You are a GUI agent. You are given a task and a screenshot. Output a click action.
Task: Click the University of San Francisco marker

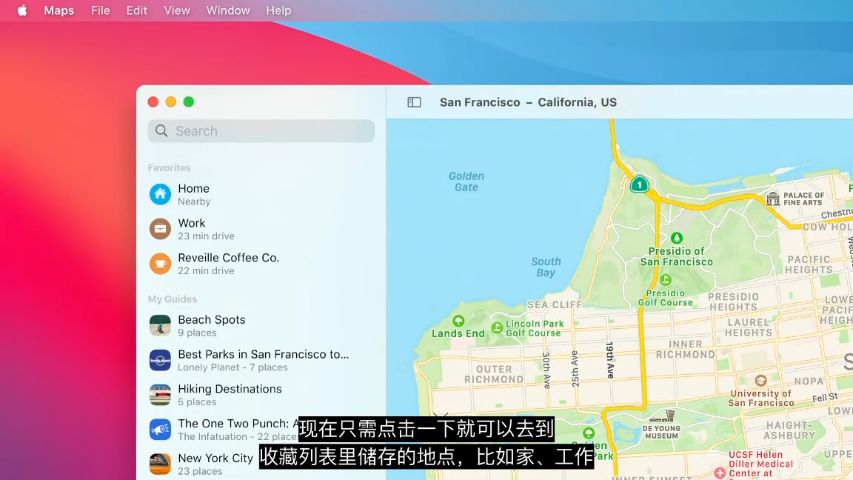coord(760,381)
